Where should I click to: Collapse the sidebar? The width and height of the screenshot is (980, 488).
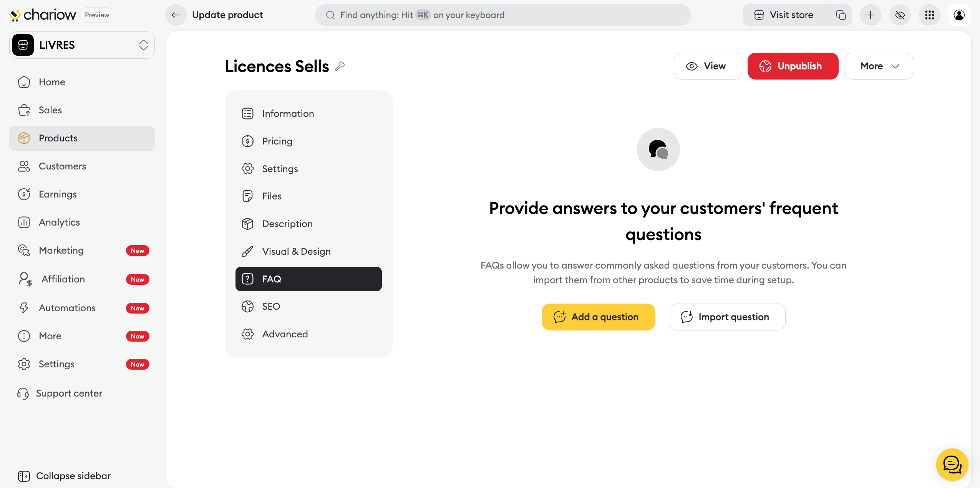[x=65, y=476]
